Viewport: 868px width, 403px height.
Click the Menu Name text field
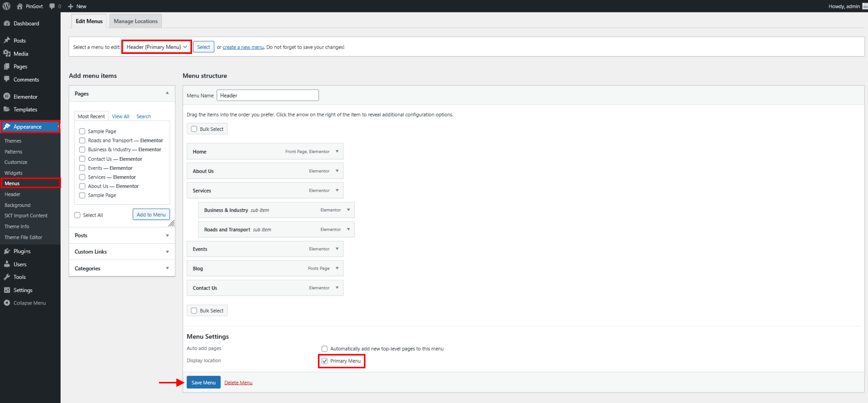coord(267,95)
